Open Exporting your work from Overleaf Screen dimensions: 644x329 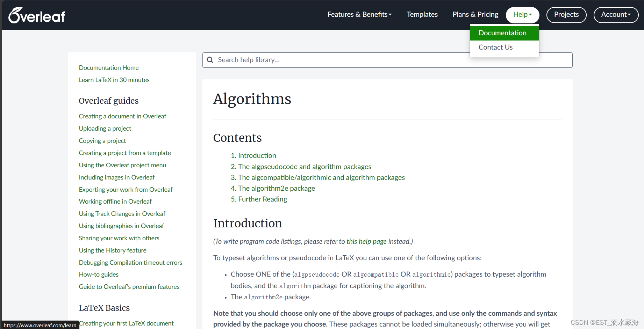pyautogui.click(x=126, y=190)
